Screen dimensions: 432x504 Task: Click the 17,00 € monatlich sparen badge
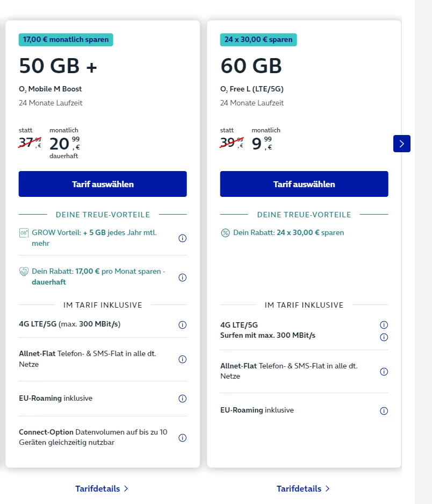pos(67,40)
